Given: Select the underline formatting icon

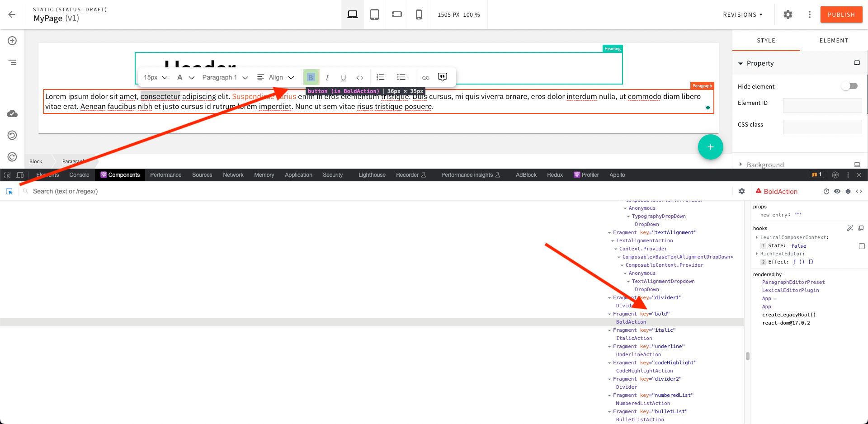Looking at the screenshot, I should (x=344, y=77).
